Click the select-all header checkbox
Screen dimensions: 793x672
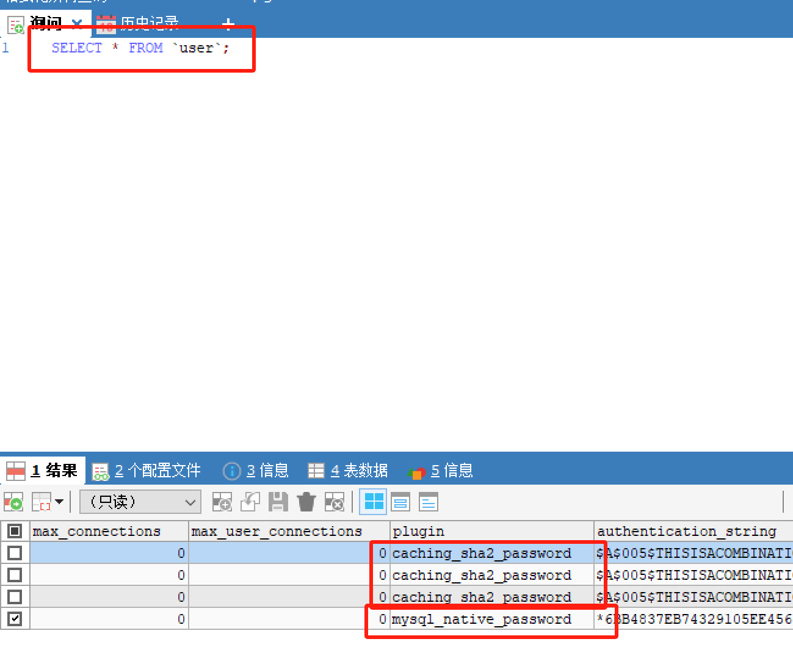coord(15,531)
